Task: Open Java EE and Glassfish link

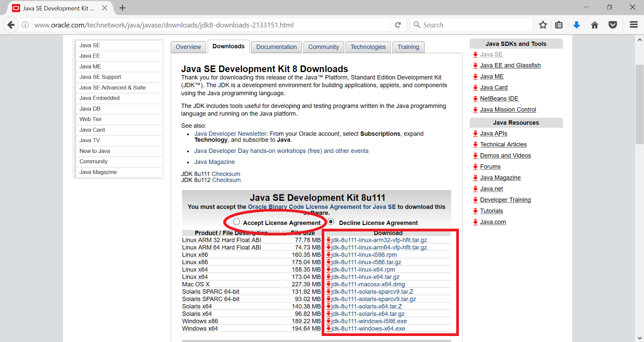Action: tap(510, 65)
